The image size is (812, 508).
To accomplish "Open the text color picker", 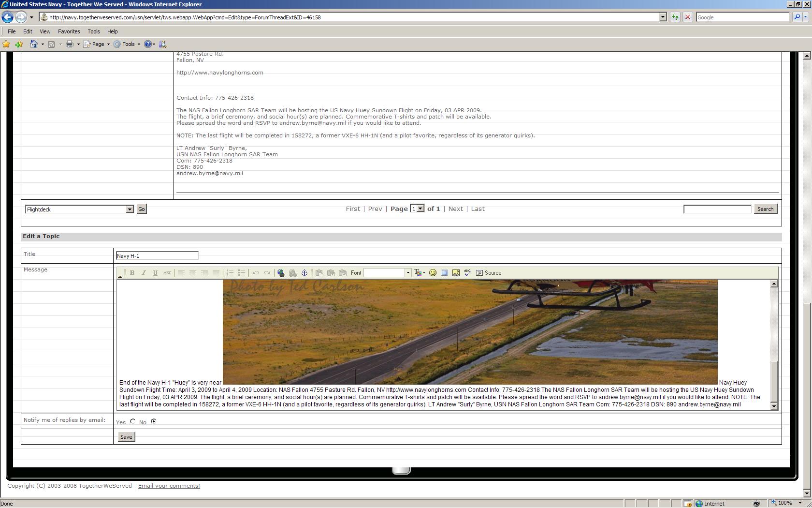I will click(x=420, y=273).
